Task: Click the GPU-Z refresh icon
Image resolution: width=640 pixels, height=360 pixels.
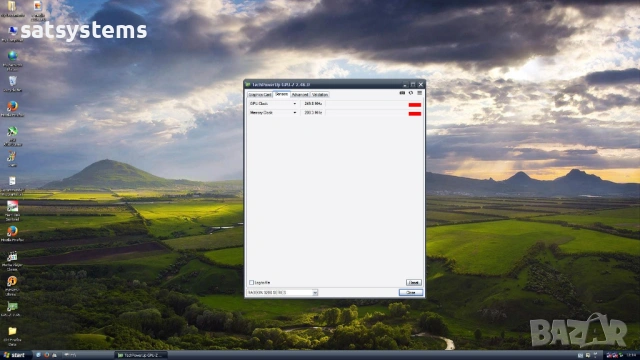Action: [x=411, y=93]
